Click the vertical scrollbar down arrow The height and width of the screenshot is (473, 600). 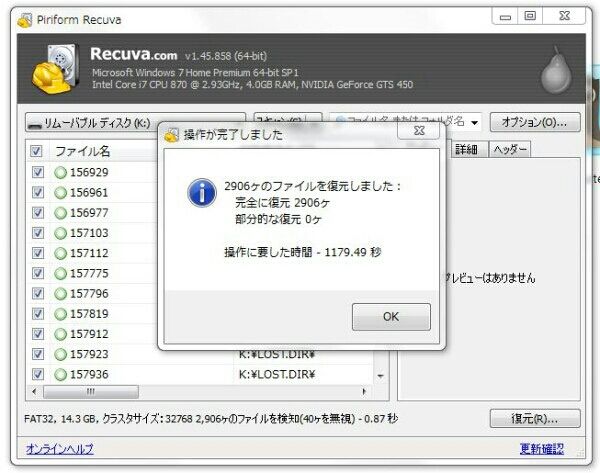[380, 376]
